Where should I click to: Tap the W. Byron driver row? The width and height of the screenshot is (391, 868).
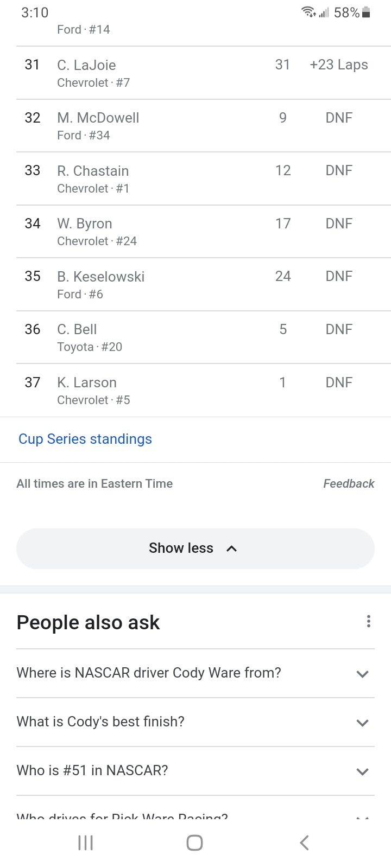(195, 232)
